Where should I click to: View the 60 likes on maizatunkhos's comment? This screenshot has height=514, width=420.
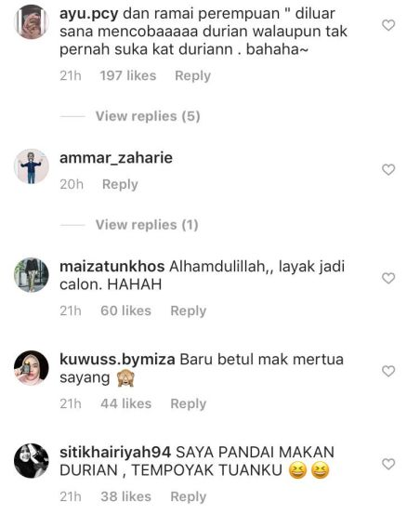point(125,310)
